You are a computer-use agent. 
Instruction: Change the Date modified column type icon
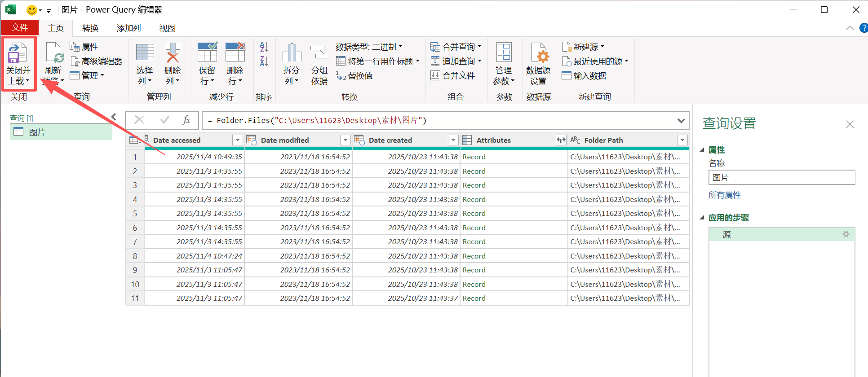[252, 140]
